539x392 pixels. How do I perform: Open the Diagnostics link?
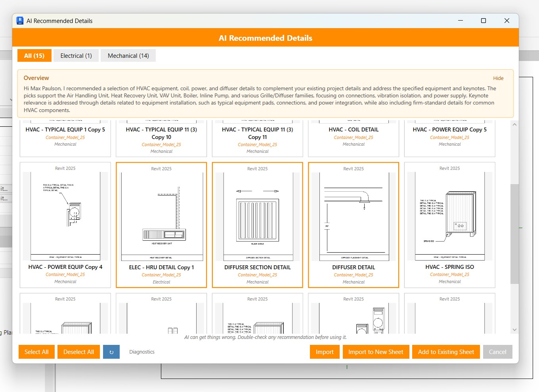click(142, 352)
